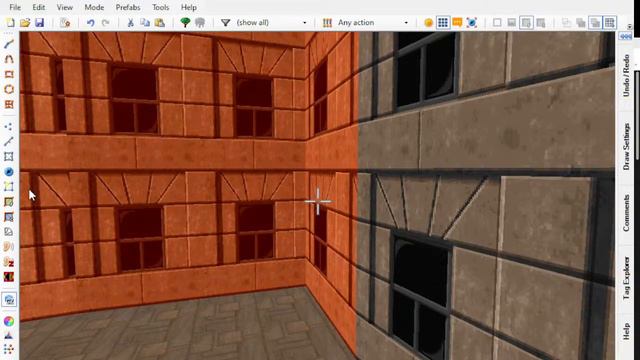Select the Draw Grid tool

coord(9,104)
